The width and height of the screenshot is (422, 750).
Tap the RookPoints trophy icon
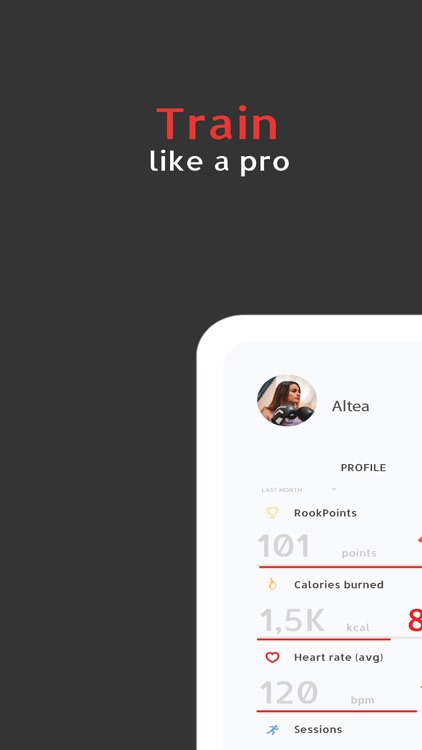click(x=272, y=513)
